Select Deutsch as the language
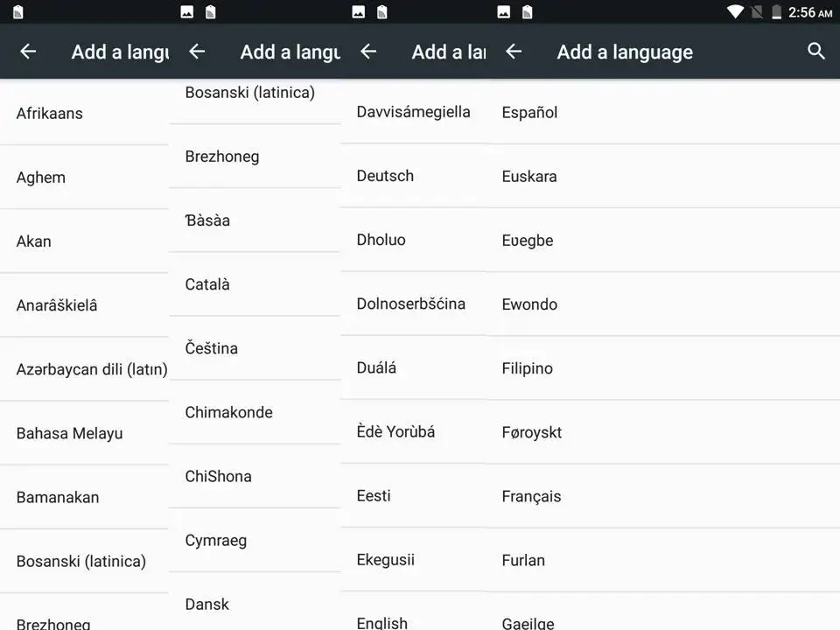The width and height of the screenshot is (840, 630). click(385, 176)
